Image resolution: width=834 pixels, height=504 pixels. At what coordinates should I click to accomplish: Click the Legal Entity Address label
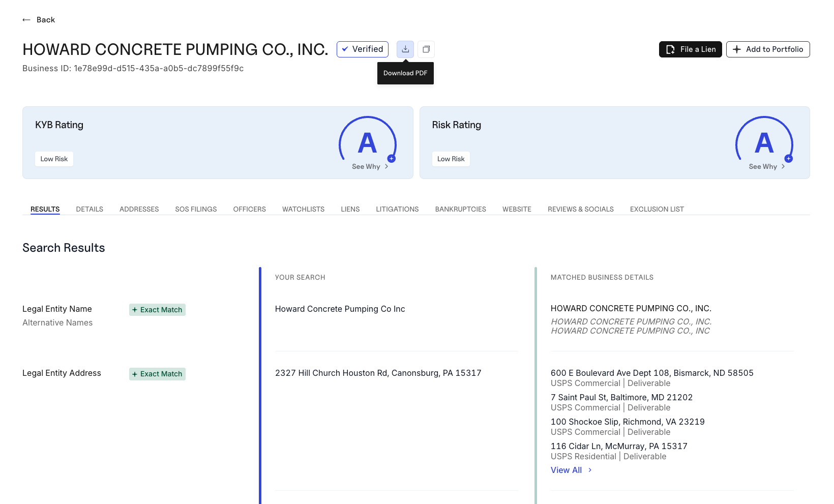(62, 373)
